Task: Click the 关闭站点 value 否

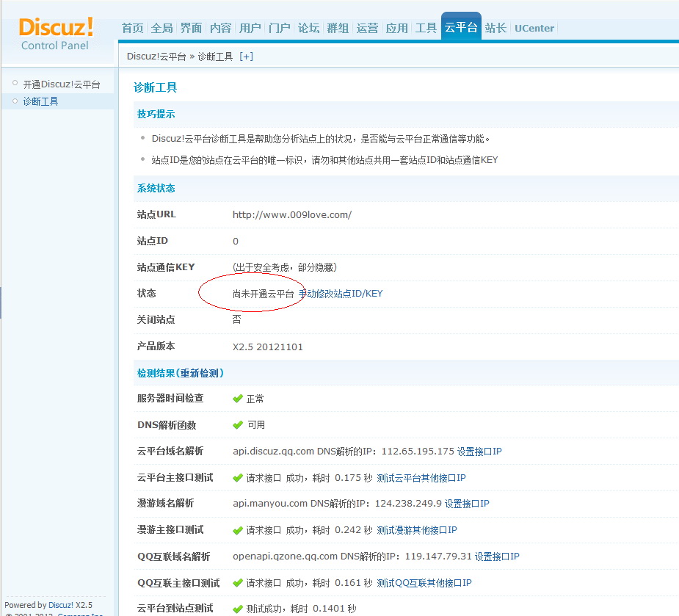Action: point(237,319)
